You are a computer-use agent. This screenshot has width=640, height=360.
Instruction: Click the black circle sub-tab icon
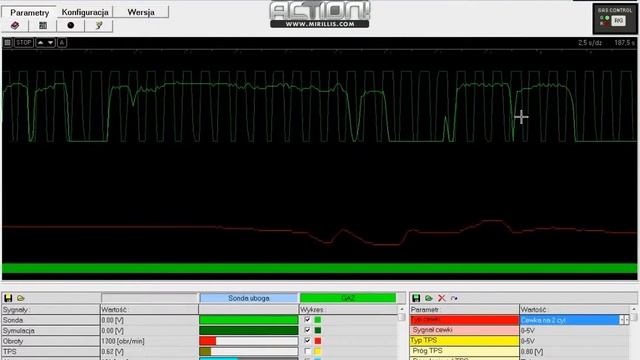pyautogui.click(x=71, y=26)
